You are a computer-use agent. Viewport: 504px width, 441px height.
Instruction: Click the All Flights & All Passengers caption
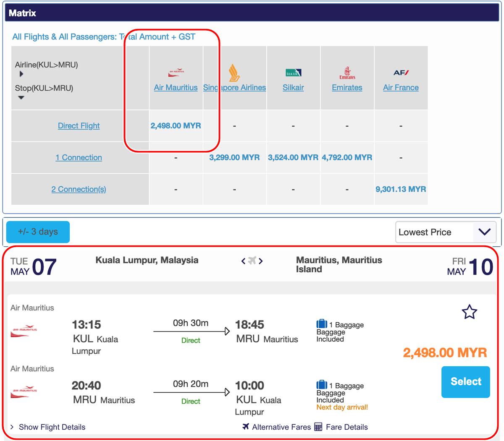[104, 37]
